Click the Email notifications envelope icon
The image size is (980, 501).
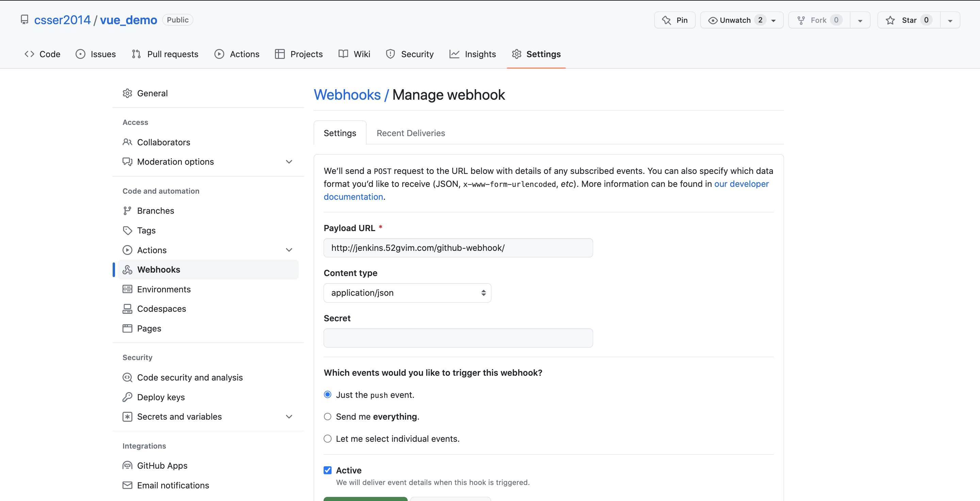click(128, 485)
